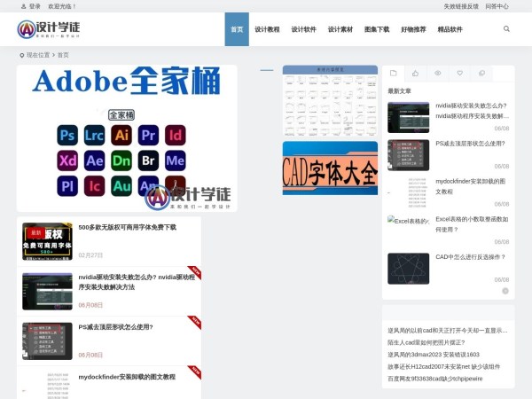Open the 设计软件 menu item

tap(303, 29)
